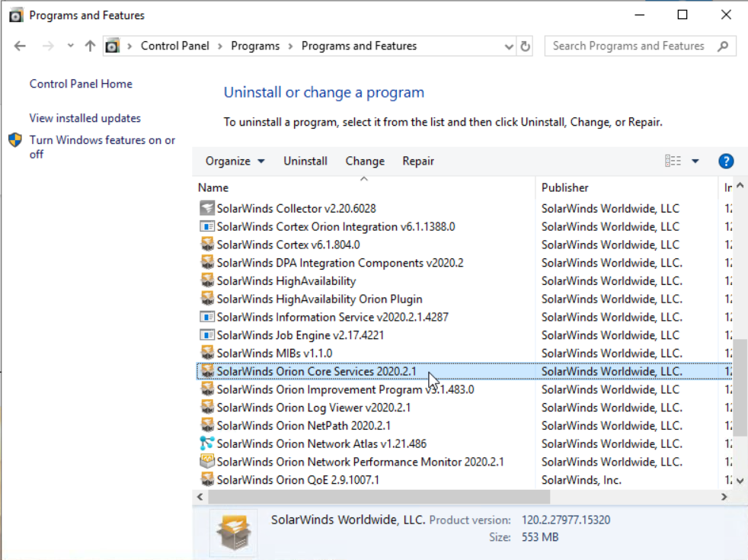
Task: Click the HighAvailability Orion Plugin icon
Action: click(206, 299)
